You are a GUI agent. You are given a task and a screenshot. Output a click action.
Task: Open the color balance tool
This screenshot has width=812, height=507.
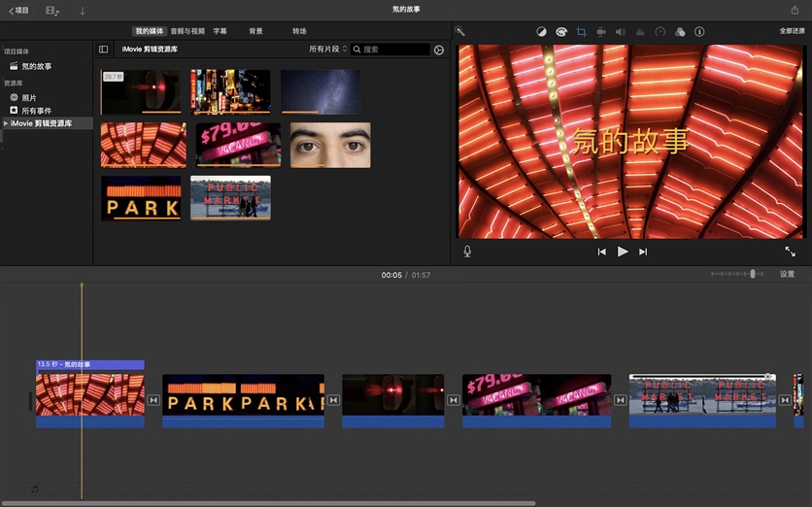click(x=542, y=32)
